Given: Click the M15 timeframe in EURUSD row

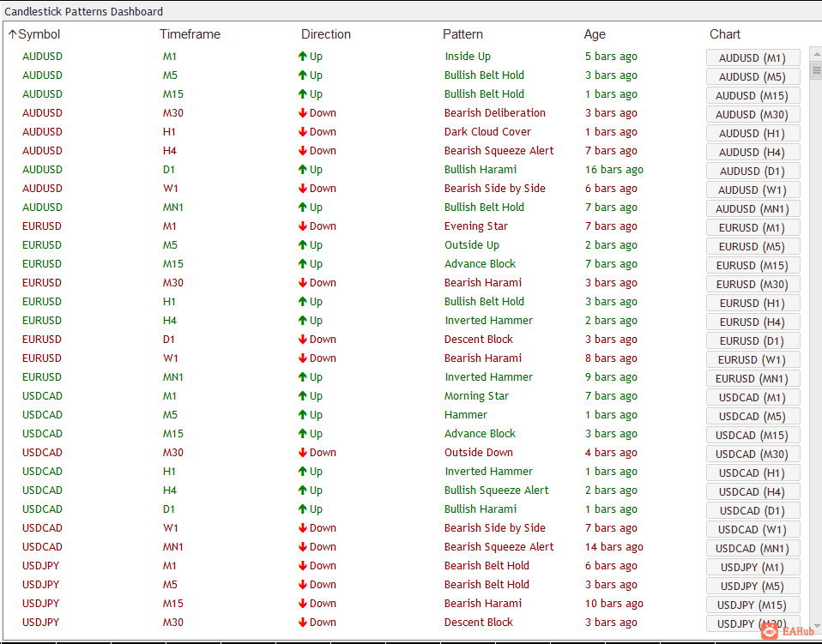Looking at the screenshot, I should (173, 264).
